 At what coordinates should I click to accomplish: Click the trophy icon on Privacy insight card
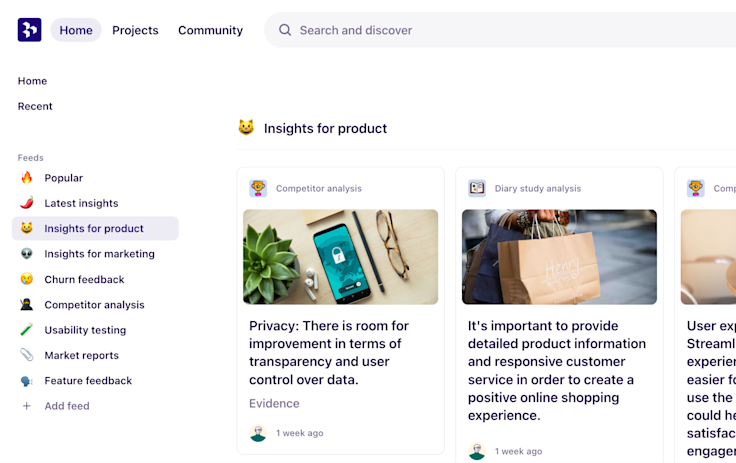pos(258,188)
